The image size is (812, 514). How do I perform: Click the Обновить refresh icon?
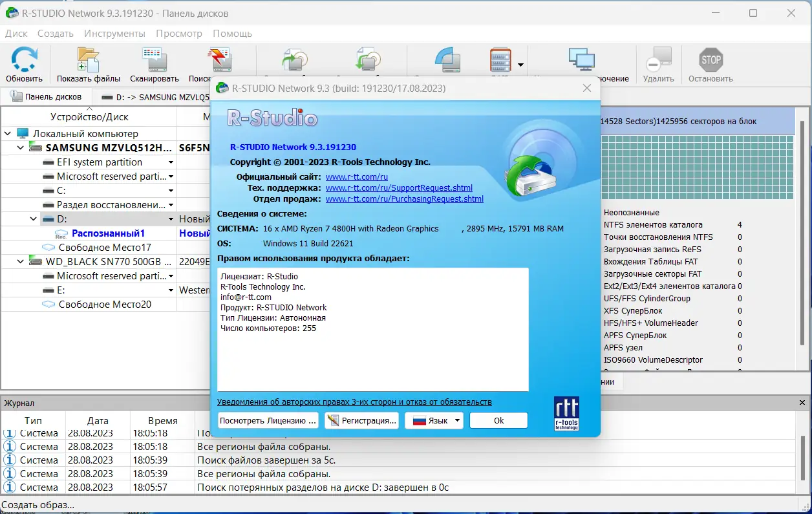24,59
